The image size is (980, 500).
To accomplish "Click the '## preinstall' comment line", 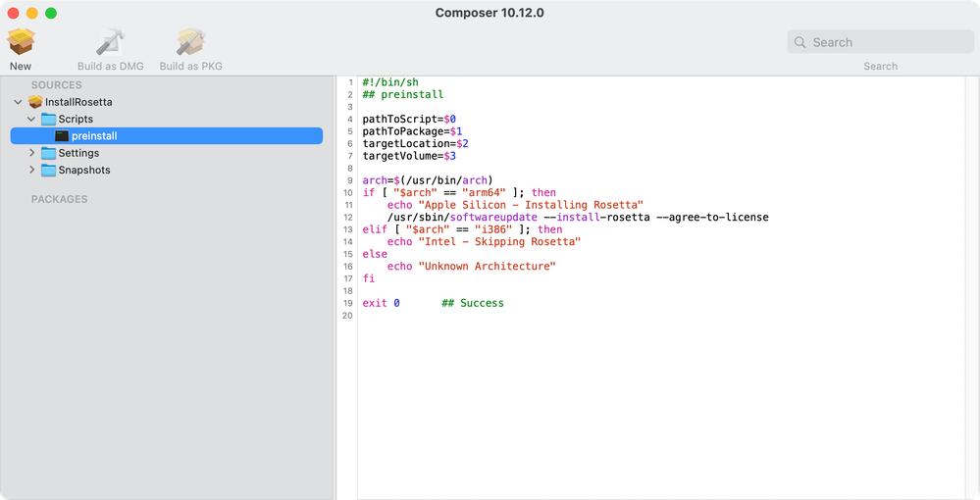I will coord(403,94).
